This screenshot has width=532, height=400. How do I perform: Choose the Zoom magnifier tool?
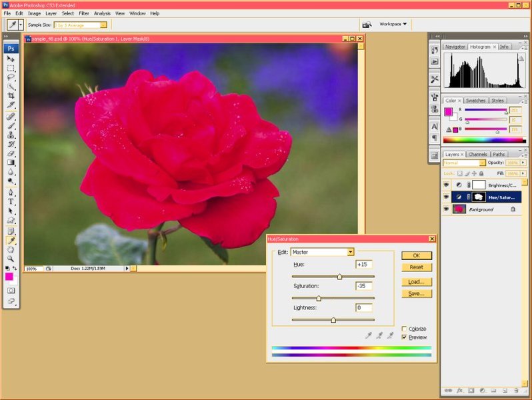[x=11, y=259]
